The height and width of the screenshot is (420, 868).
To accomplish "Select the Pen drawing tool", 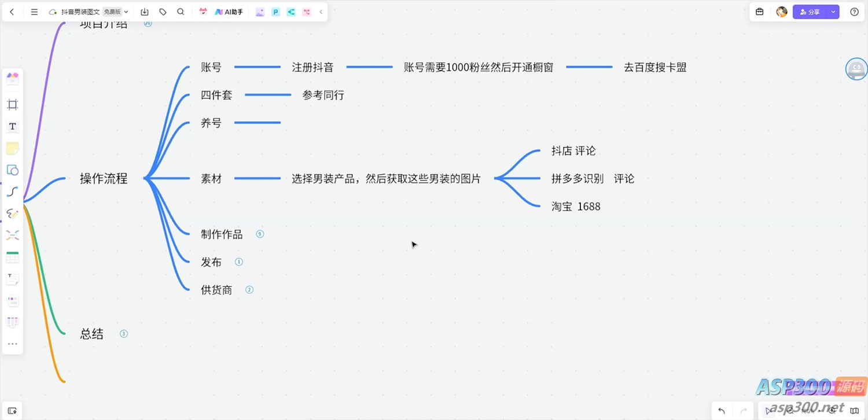I will (12, 213).
